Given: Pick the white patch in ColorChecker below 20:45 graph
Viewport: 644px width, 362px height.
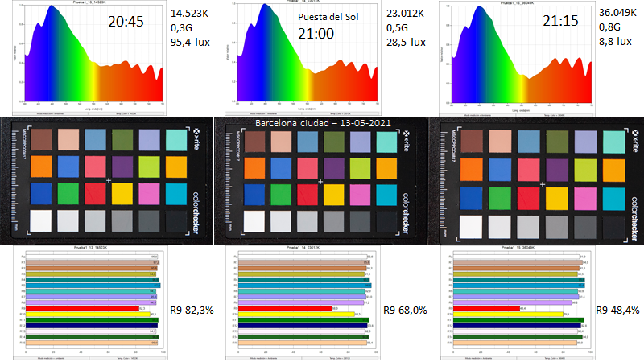Looking at the screenshot, I should (41, 220).
